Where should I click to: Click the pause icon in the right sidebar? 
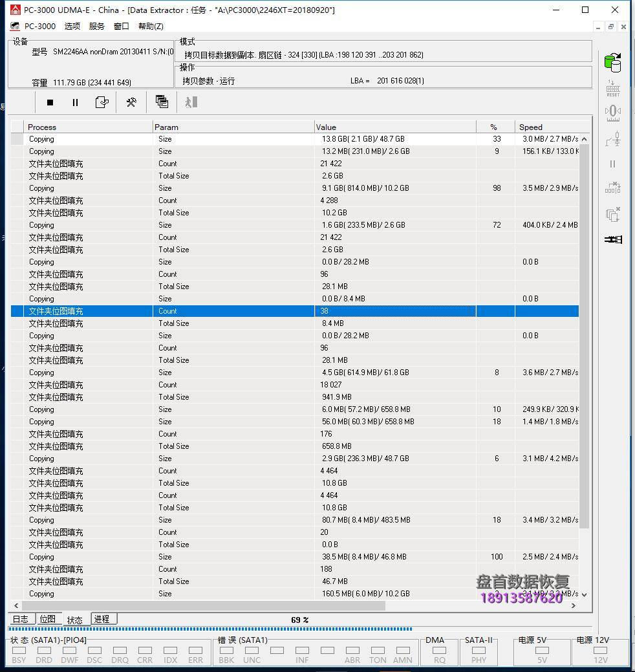pyautogui.click(x=612, y=164)
